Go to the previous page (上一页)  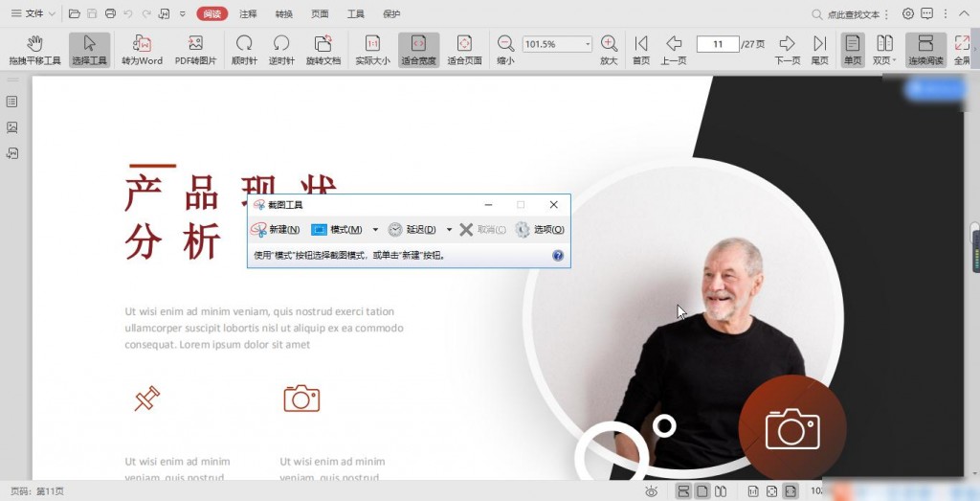[x=674, y=50]
